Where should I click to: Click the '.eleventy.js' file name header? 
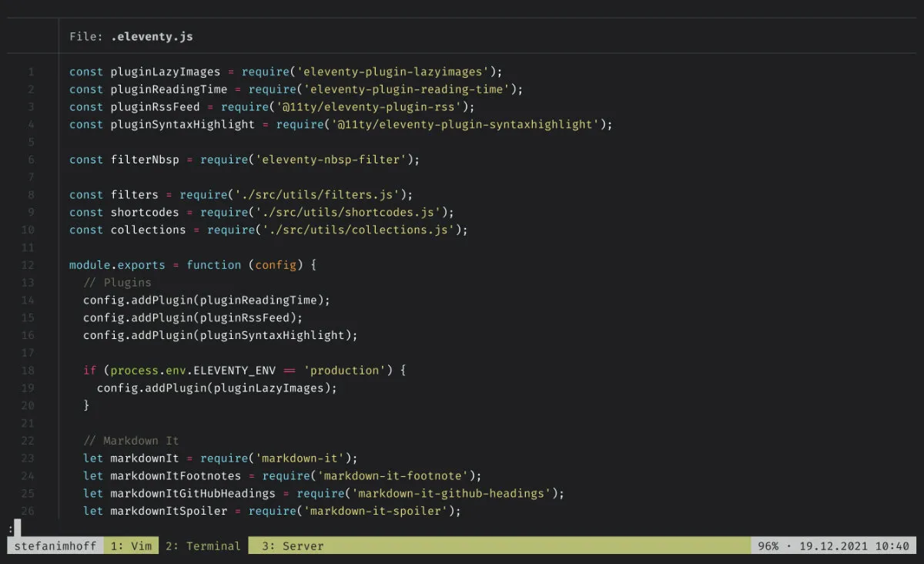coord(151,36)
